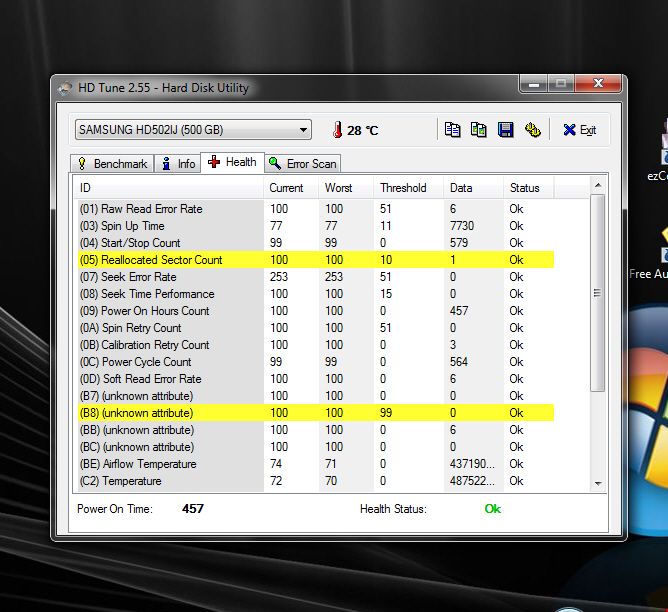
Task: Click the scrollbar down arrow
Action: click(x=598, y=484)
